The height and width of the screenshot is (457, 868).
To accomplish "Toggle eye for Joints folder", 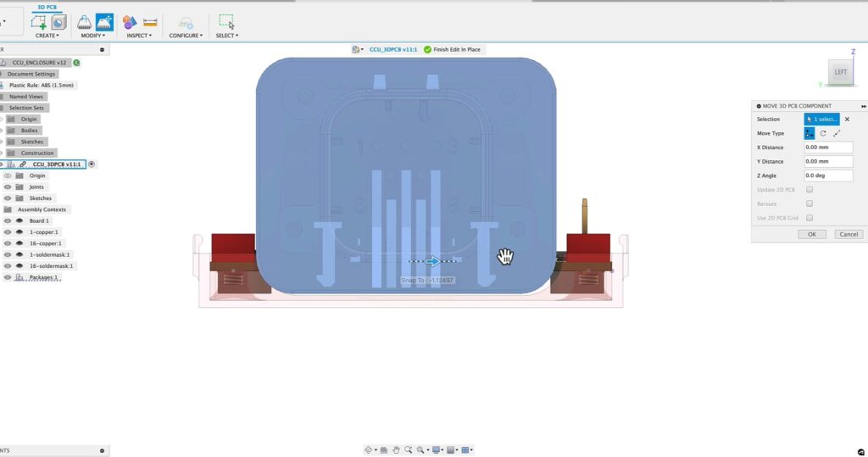I will [x=7, y=187].
